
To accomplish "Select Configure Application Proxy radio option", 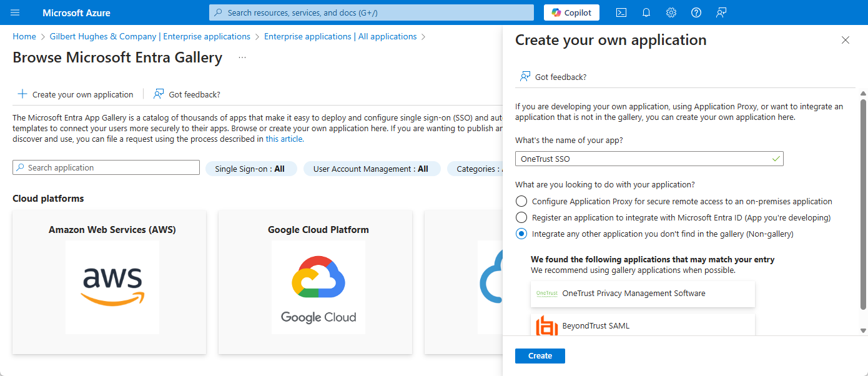I will coord(521,202).
